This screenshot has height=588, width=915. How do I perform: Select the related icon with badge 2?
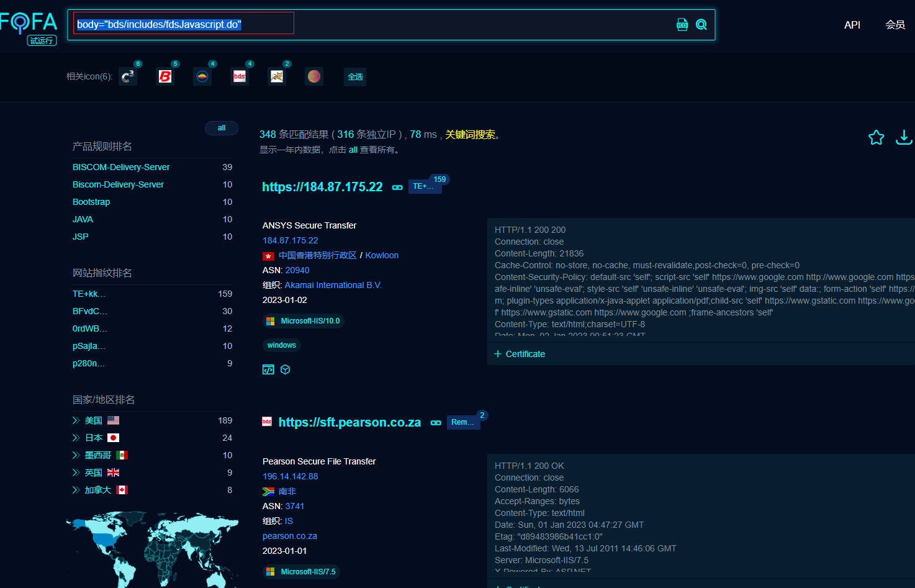pyautogui.click(x=277, y=76)
